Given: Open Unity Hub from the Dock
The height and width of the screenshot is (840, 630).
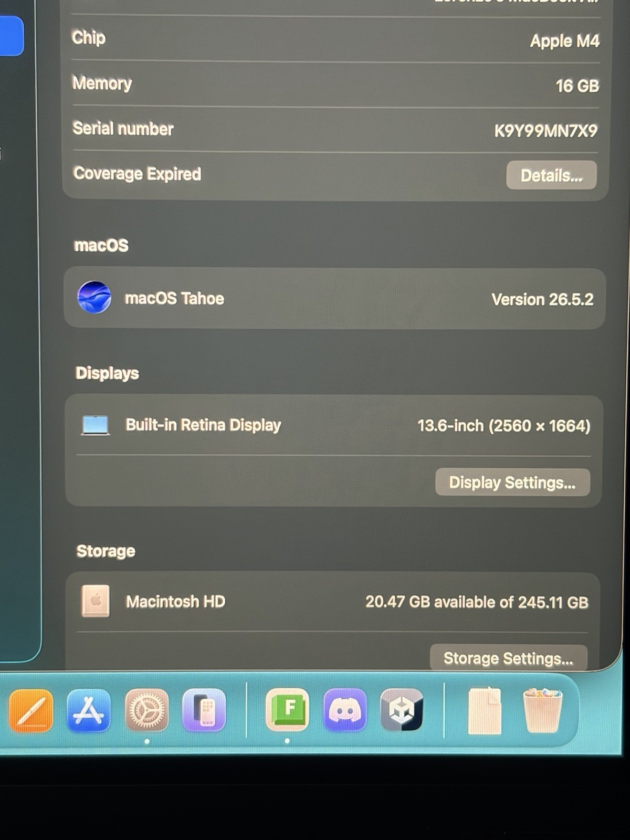Looking at the screenshot, I should coord(402,710).
